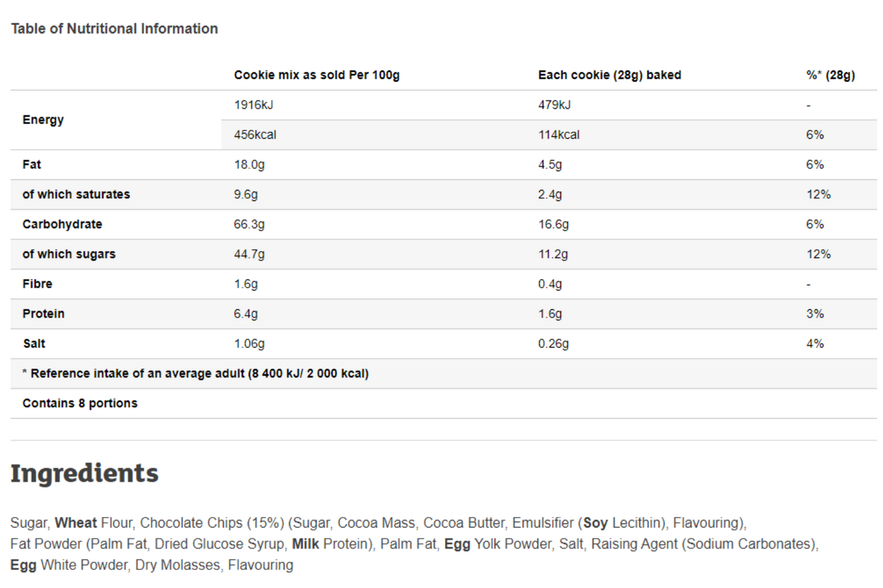This screenshot has height=588, width=883.
Task: Click the Ingredients heading
Action: pyautogui.click(x=84, y=474)
